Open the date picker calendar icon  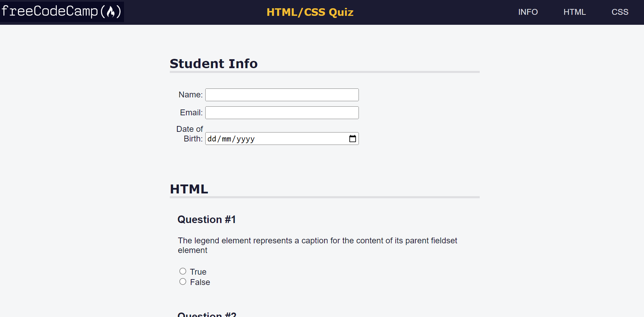point(353,139)
